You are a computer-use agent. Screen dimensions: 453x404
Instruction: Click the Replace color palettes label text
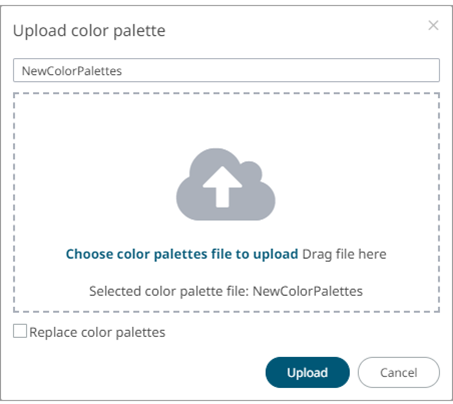[97, 332]
